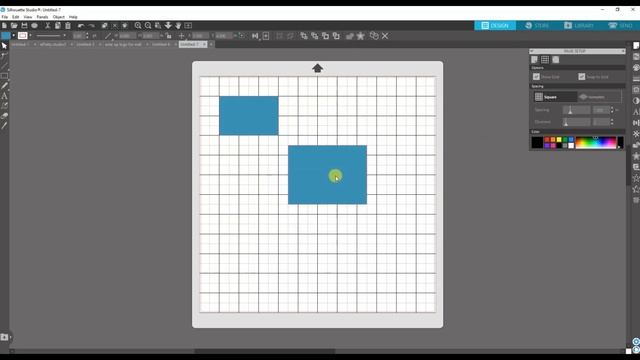Click the Fit to window icon
The image size is (640, 360).
coord(188,26)
